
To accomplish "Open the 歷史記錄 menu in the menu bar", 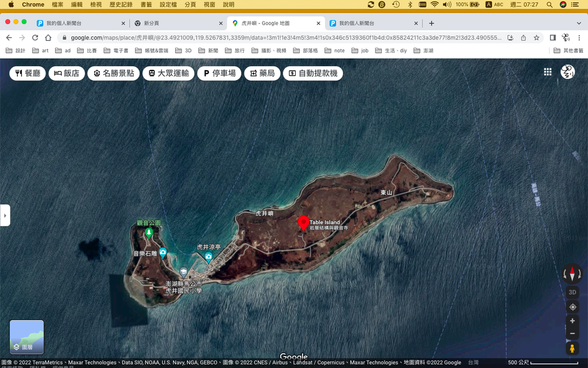I will (121, 5).
